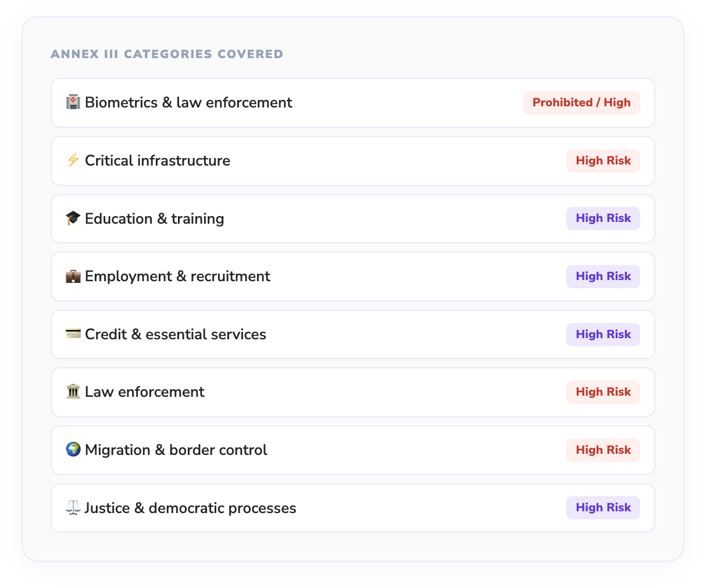Click the hospital icon beside Biometrics

73,102
